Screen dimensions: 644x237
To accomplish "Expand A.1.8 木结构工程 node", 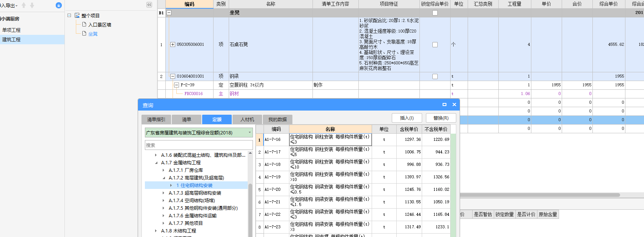I will (x=156, y=231).
